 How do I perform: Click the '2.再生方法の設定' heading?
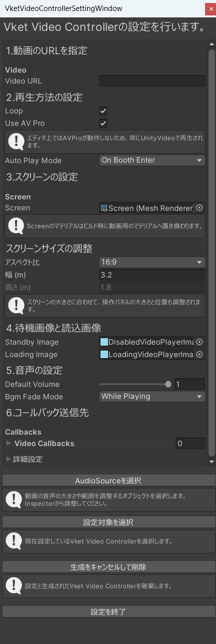point(44,97)
